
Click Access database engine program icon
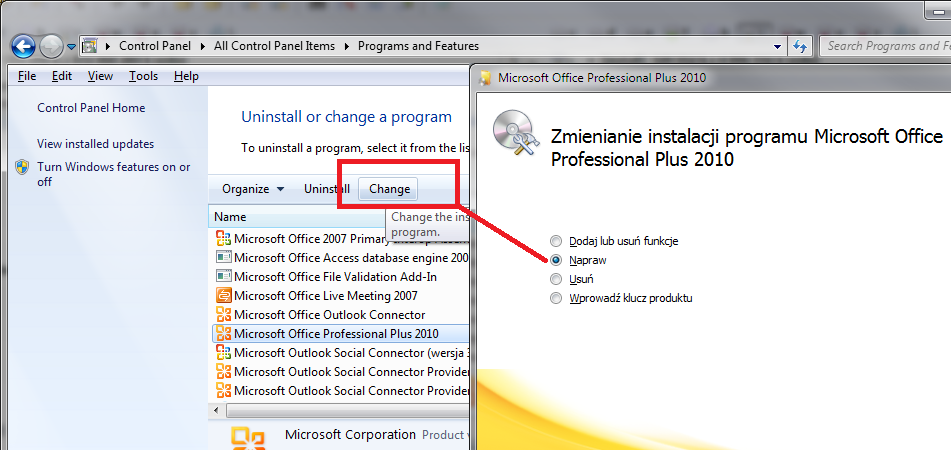224,258
